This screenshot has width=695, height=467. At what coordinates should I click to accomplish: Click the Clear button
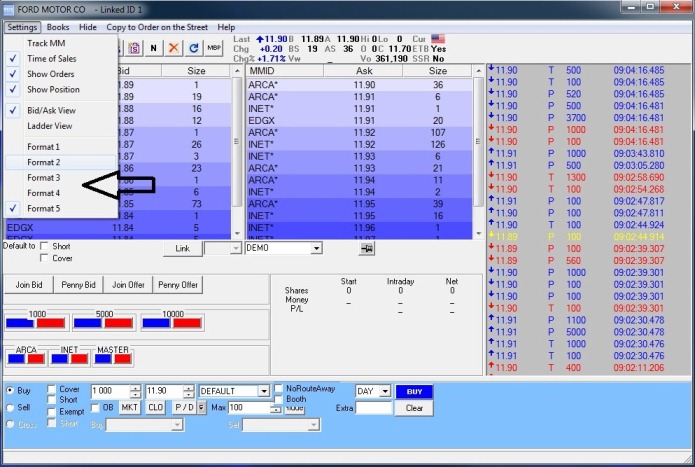click(414, 408)
